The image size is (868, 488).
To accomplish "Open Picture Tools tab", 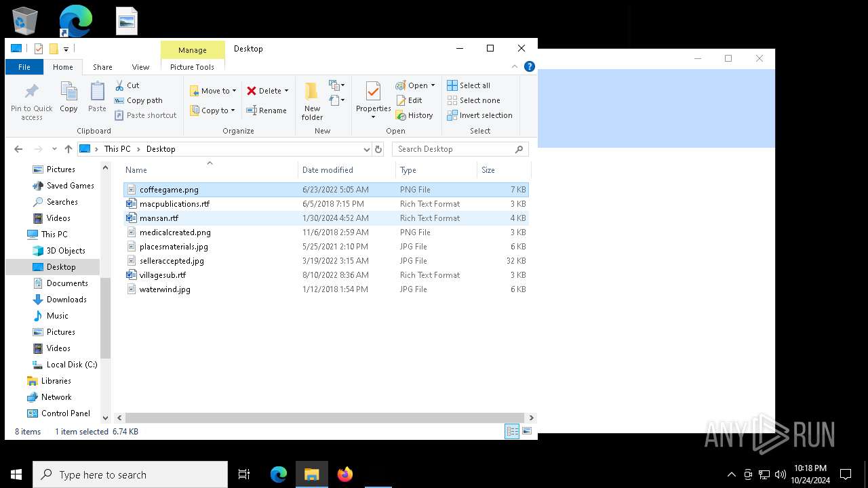I will [x=193, y=67].
